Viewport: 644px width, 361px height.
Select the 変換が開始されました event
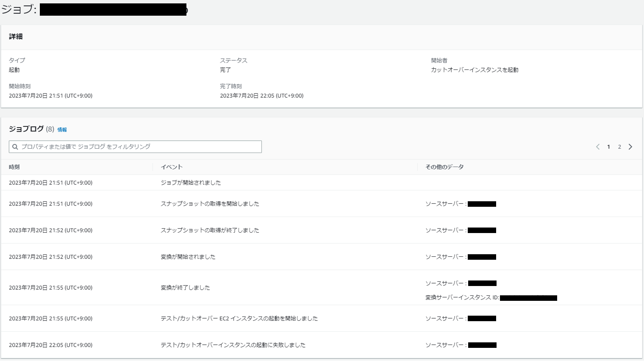coord(188,257)
